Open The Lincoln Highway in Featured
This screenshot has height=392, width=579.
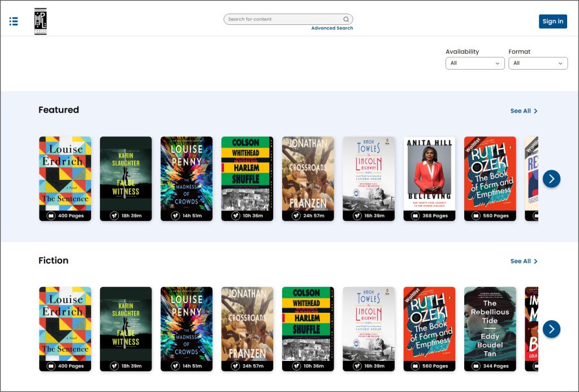coord(369,174)
